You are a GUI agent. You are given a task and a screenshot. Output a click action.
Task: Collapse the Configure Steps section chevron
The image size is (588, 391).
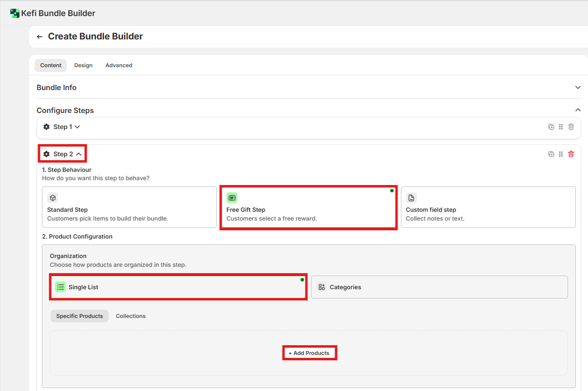pos(578,110)
